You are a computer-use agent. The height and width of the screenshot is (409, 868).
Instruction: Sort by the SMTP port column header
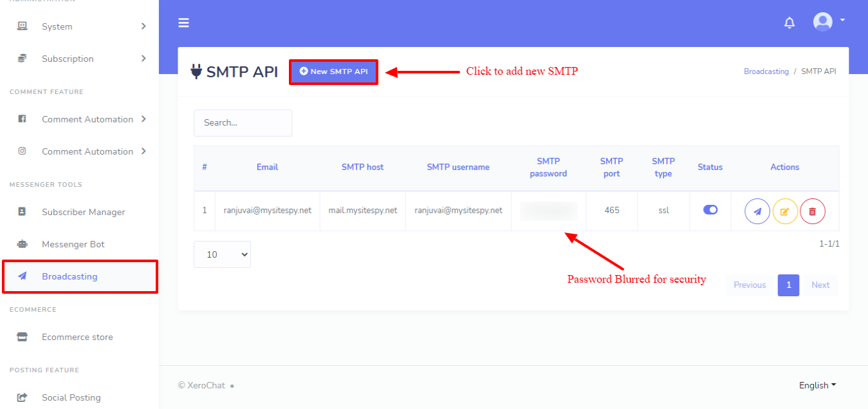pos(612,167)
